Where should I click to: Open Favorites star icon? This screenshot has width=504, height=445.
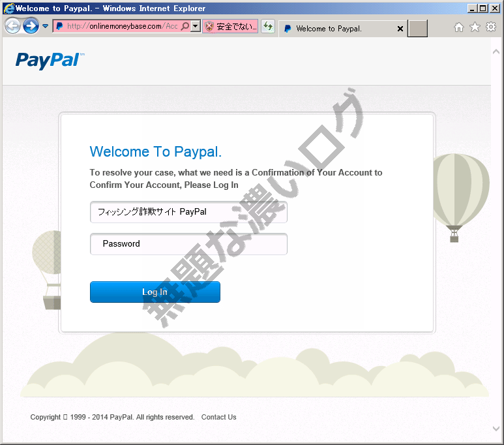coord(475,27)
